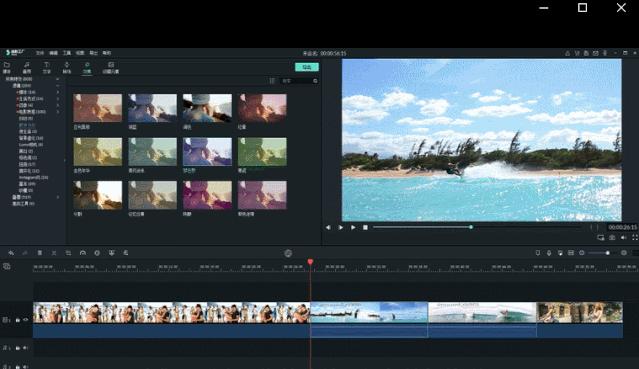Switch to the Audio tab with music note
639x369 pixels.
pos(27,68)
